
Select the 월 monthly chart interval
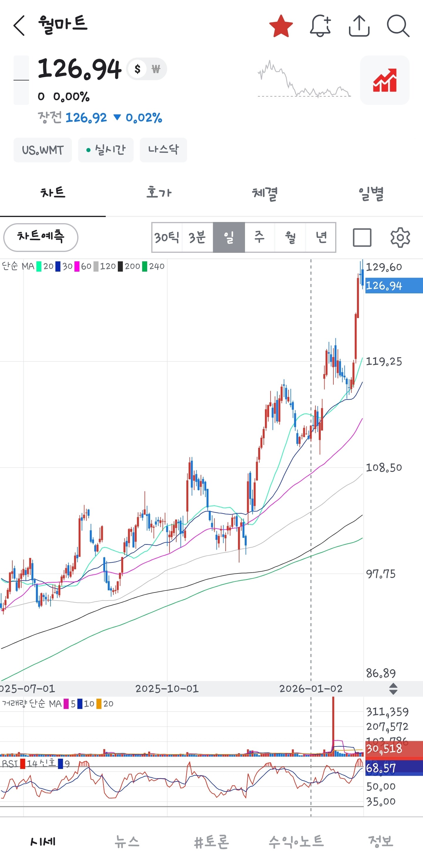pos(290,238)
